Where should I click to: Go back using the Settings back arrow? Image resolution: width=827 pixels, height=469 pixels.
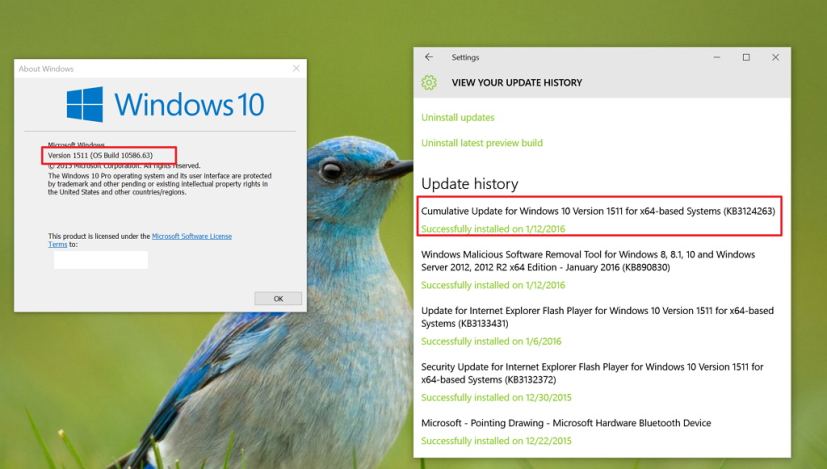coord(429,57)
